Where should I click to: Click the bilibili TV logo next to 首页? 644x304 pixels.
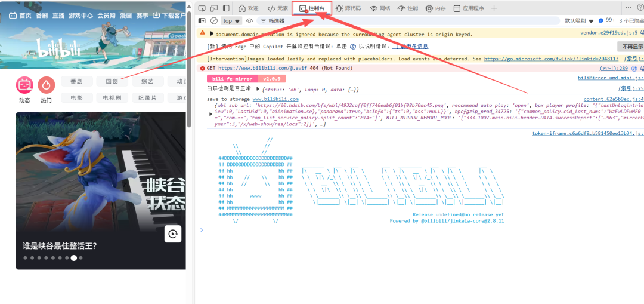pyautogui.click(x=13, y=15)
